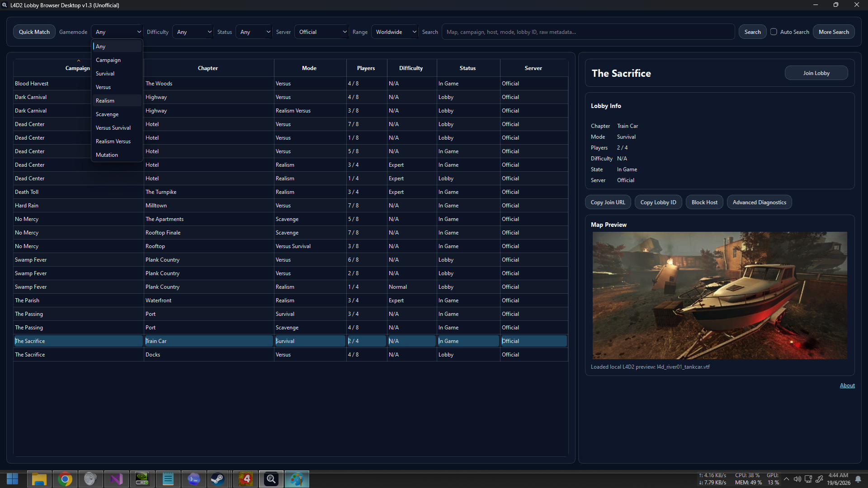The image size is (868, 488).
Task: Click the Quick Match button
Action: click(x=34, y=32)
